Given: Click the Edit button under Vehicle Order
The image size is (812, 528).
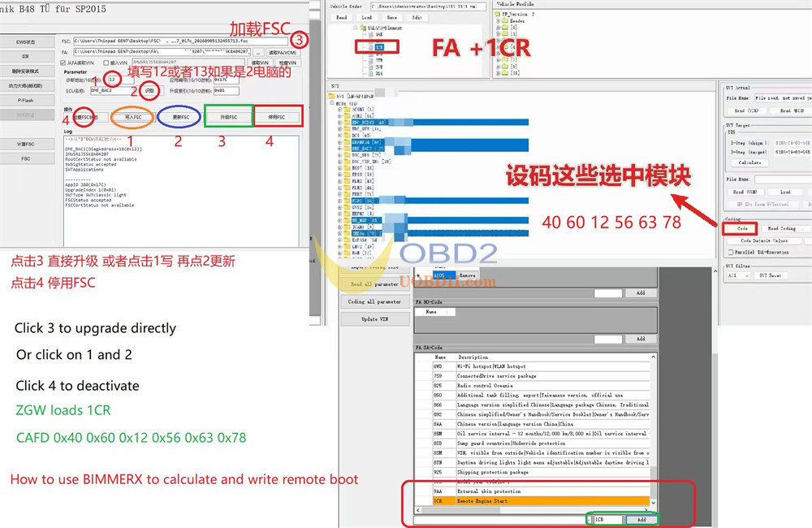Looking at the screenshot, I should click(417, 18).
